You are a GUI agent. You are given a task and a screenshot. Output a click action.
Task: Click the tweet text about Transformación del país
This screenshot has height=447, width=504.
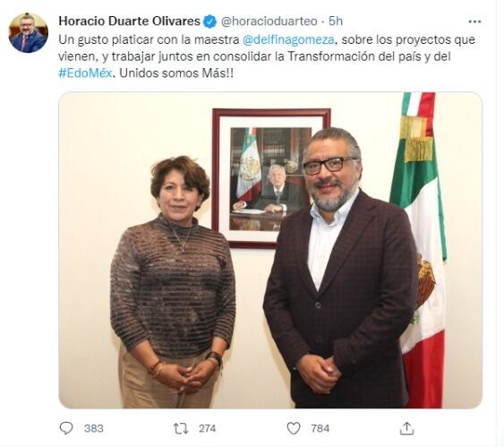(x=267, y=56)
